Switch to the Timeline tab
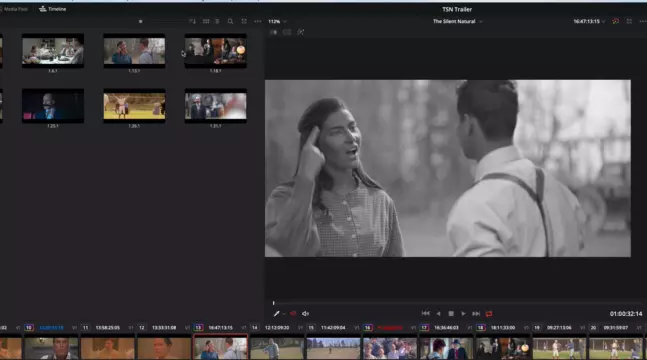The width and height of the screenshot is (647, 360). coord(53,9)
